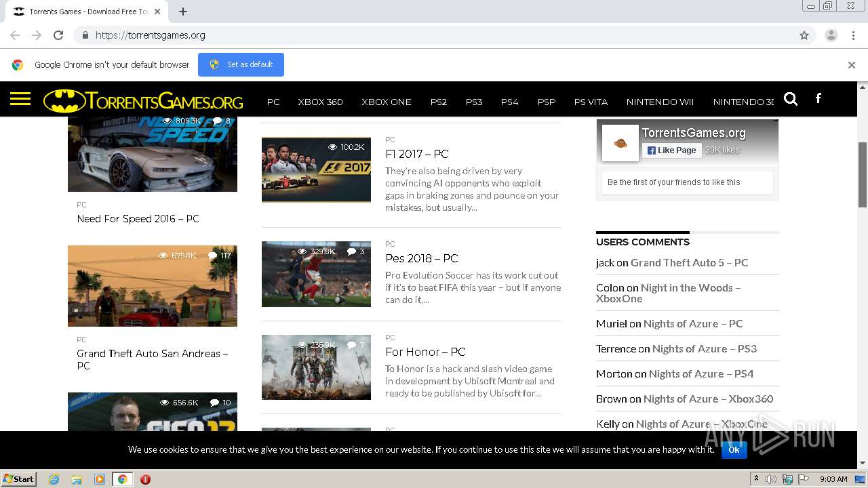868x488 pixels.
Task: Click the TorrentsGames.org monkey page avatar
Action: click(620, 143)
